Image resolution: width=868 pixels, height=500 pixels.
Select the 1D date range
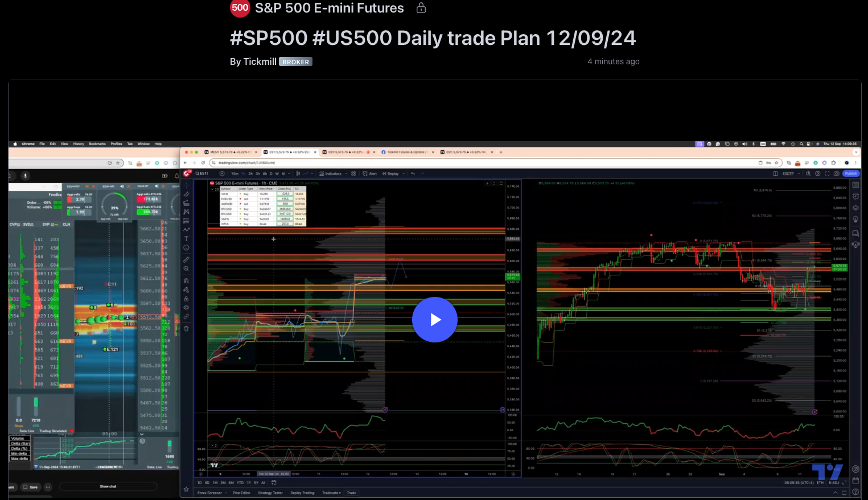click(x=199, y=482)
